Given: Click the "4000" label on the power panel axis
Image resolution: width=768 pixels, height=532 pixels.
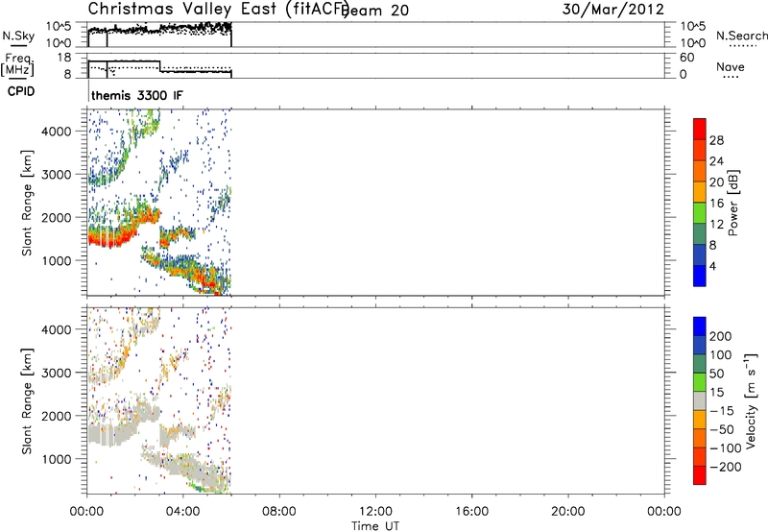Looking at the screenshot, I should (x=57, y=132).
